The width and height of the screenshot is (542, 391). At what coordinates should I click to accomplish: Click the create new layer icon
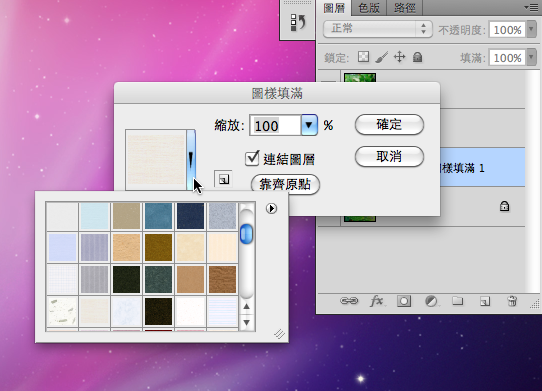(x=485, y=301)
